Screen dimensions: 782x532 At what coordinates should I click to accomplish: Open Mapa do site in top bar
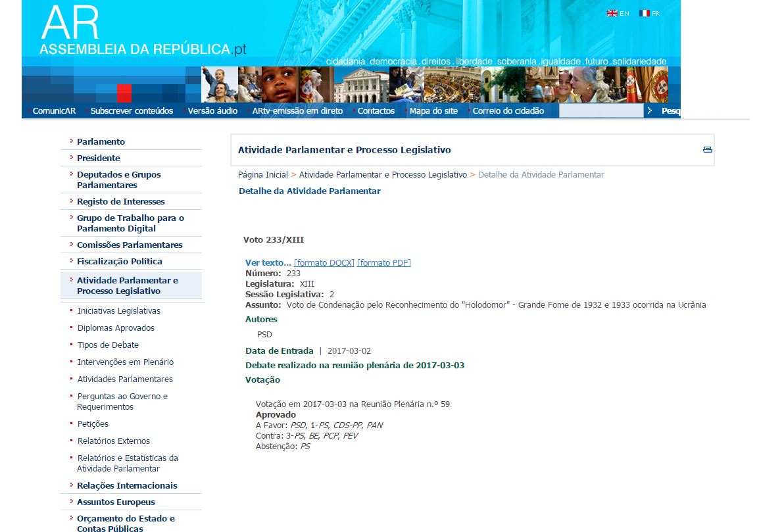433,111
